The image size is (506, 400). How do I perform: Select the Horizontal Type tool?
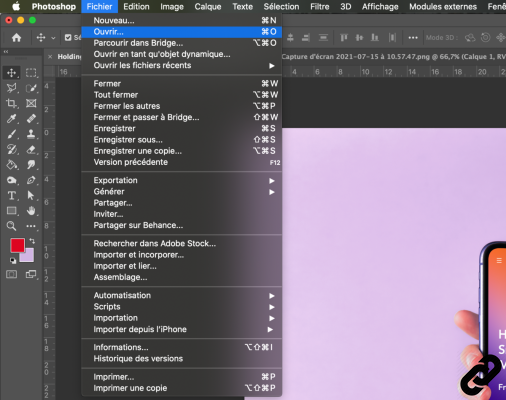click(12, 195)
